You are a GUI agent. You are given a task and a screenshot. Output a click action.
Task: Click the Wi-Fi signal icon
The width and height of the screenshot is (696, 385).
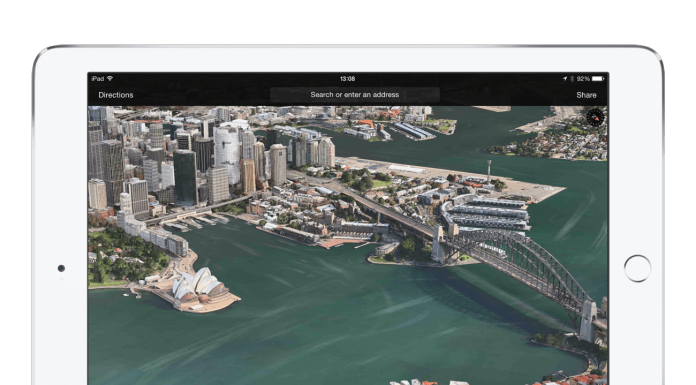tap(110, 79)
